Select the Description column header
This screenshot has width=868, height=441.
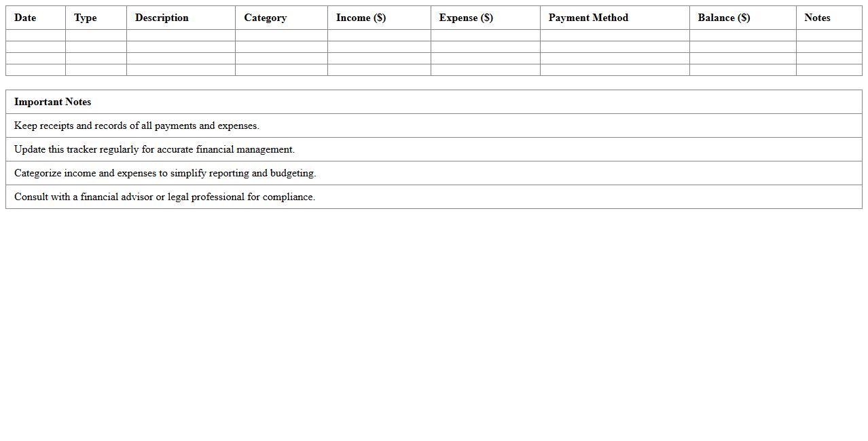pyautogui.click(x=162, y=18)
